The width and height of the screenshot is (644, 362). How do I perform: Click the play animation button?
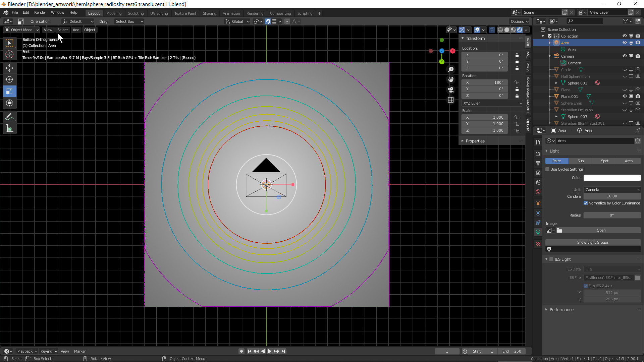coord(269,351)
